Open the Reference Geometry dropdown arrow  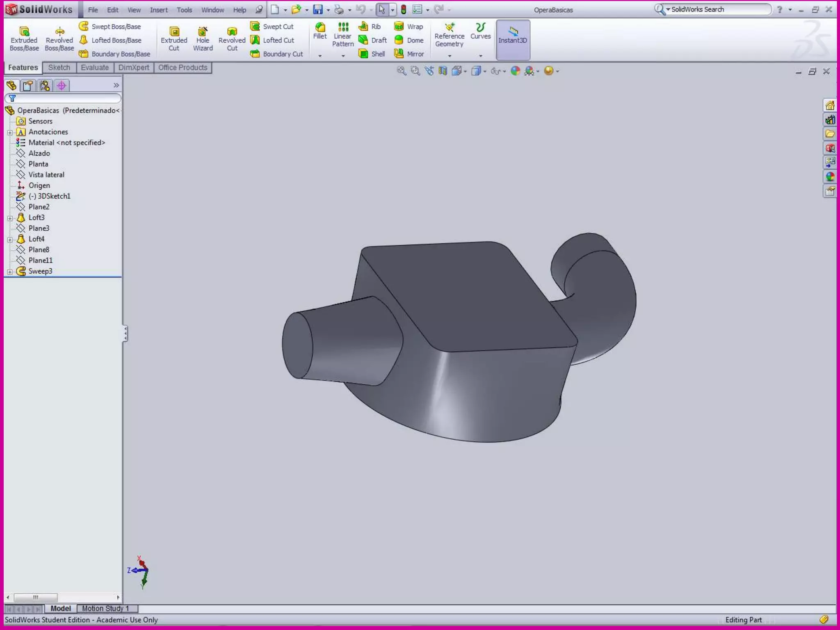coord(450,56)
